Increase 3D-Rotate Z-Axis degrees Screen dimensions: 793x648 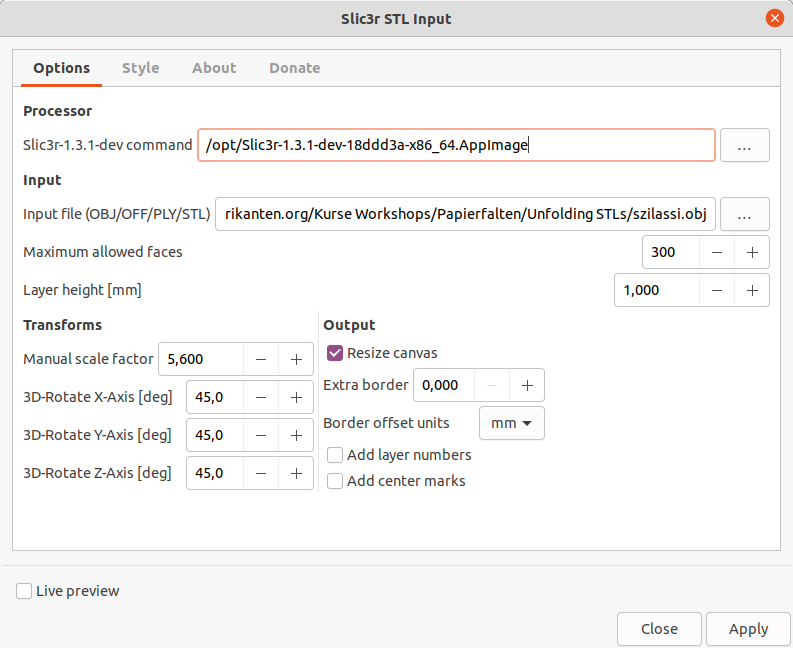(x=296, y=473)
